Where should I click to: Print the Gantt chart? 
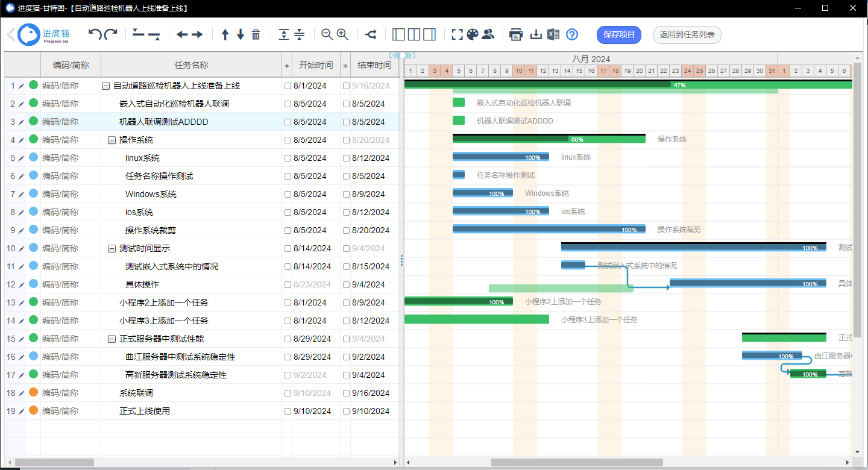516,34
